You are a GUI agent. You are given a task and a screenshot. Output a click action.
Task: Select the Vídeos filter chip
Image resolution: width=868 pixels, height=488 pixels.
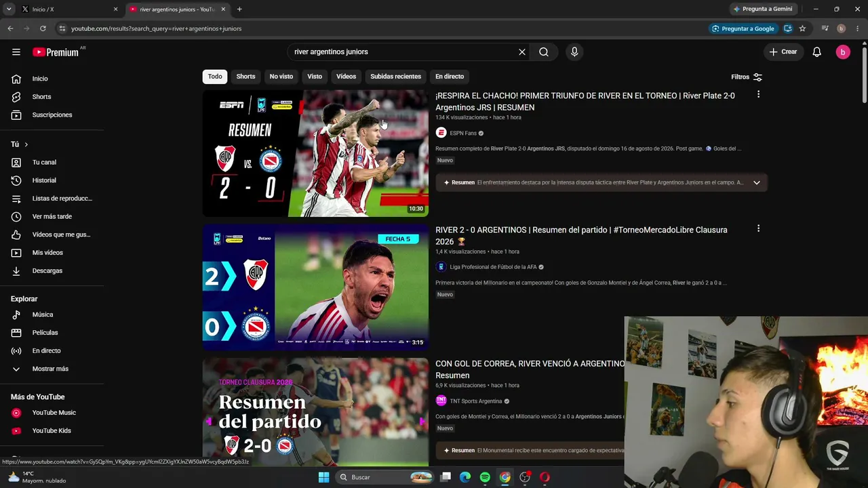click(x=346, y=77)
